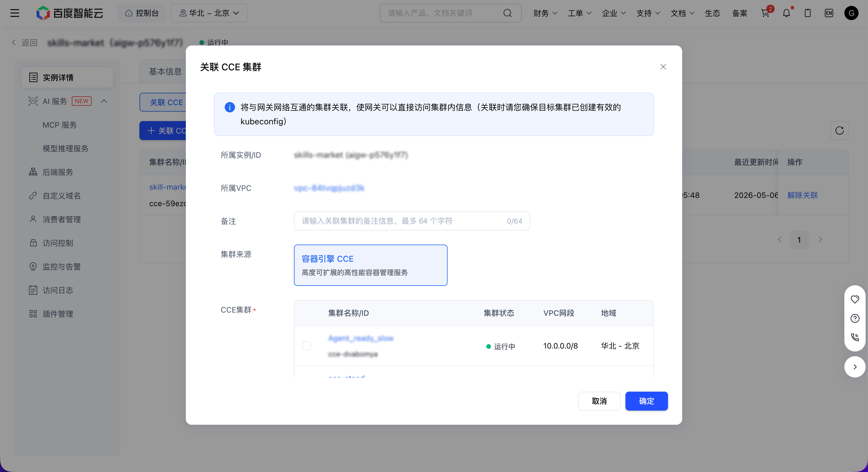Collapse the AI 服务 sidebar group

click(x=104, y=101)
